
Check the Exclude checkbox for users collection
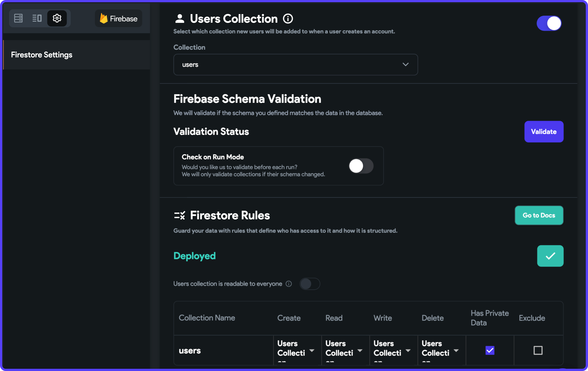[x=538, y=351]
